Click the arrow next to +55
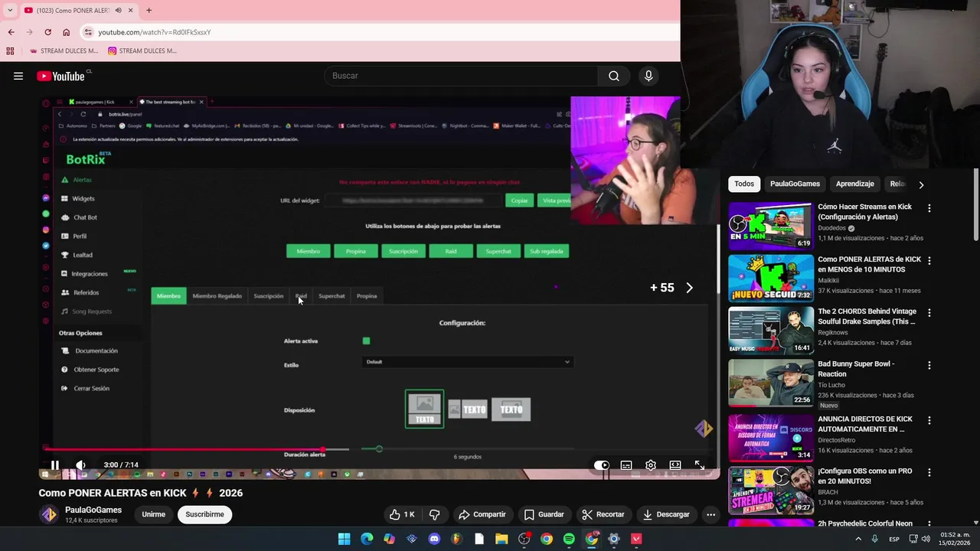This screenshot has width=980, height=551. (689, 288)
